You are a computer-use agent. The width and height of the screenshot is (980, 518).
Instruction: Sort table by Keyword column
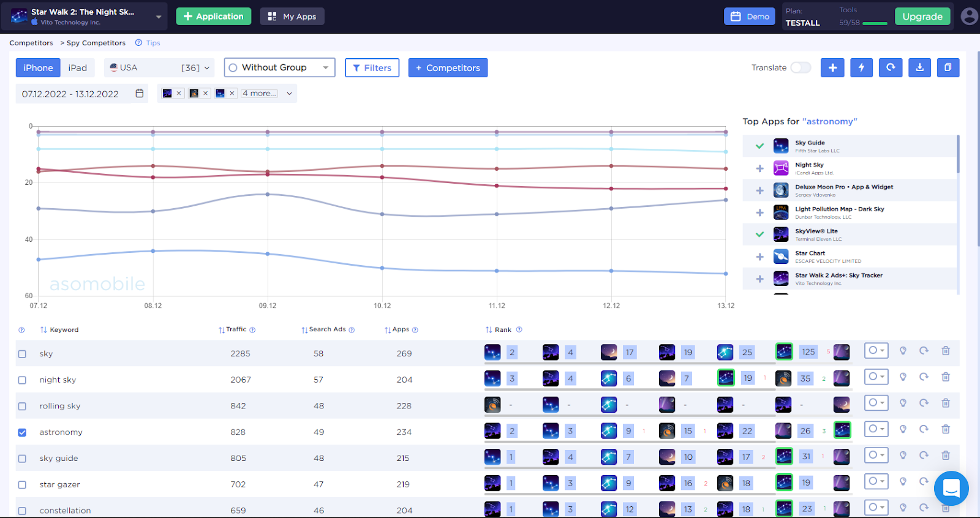[59, 330]
